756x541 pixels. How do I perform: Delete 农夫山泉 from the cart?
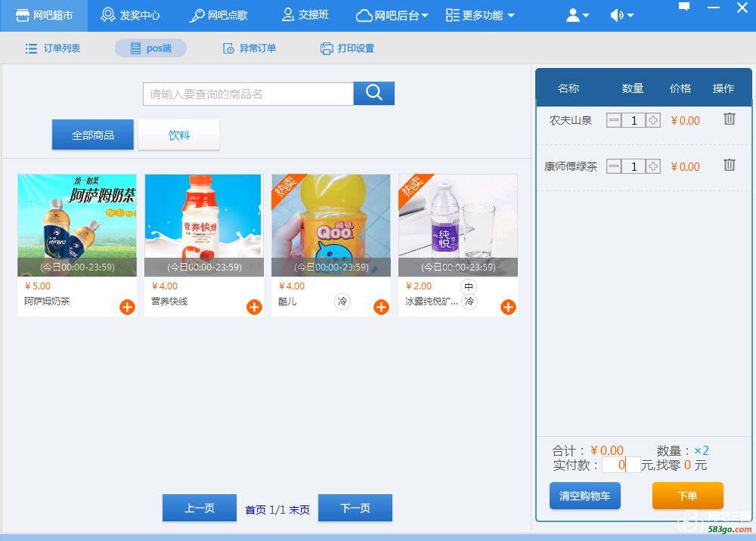pos(730,119)
